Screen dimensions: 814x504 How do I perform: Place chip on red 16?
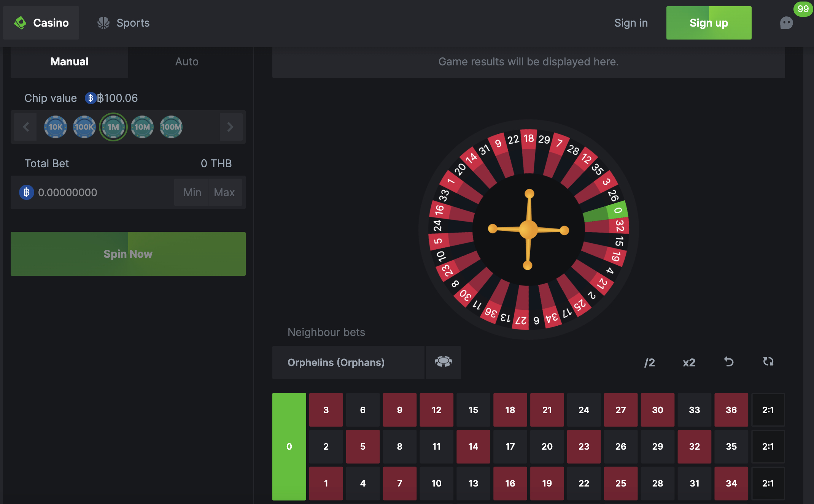[x=510, y=483]
